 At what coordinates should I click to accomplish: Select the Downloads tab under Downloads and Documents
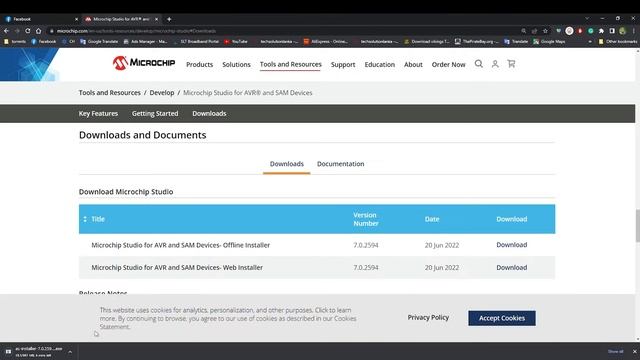pos(287,164)
